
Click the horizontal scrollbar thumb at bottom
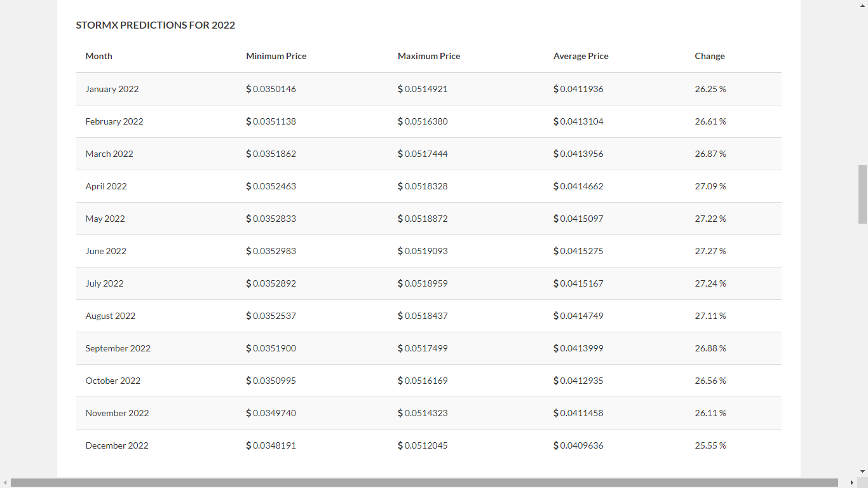click(x=424, y=483)
